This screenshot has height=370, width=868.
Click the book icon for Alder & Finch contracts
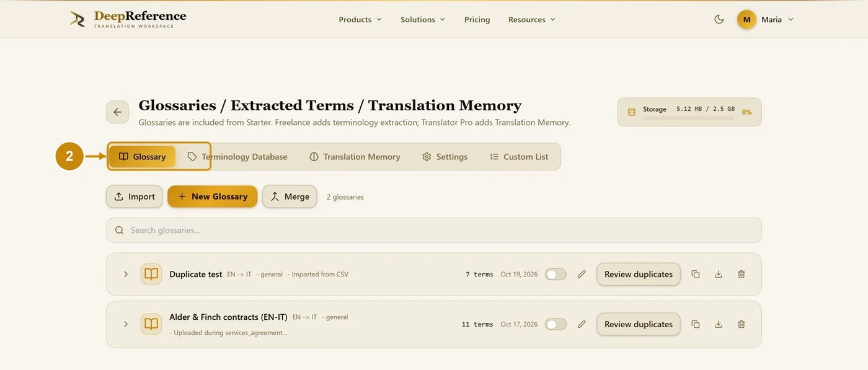point(151,324)
